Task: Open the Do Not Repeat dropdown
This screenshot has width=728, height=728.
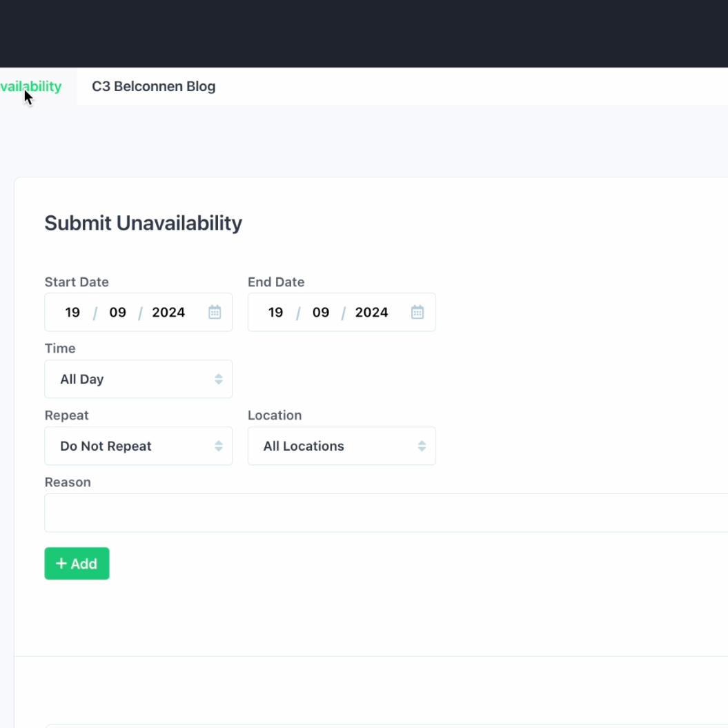Action: pos(131,446)
